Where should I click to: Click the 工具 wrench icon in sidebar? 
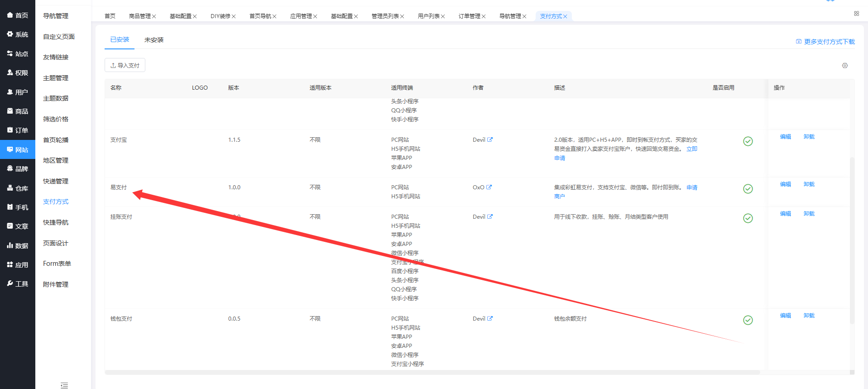[x=10, y=283]
